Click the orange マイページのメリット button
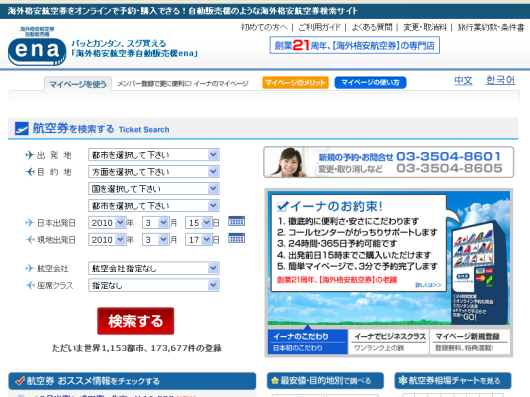530x397 pixels. [295, 83]
